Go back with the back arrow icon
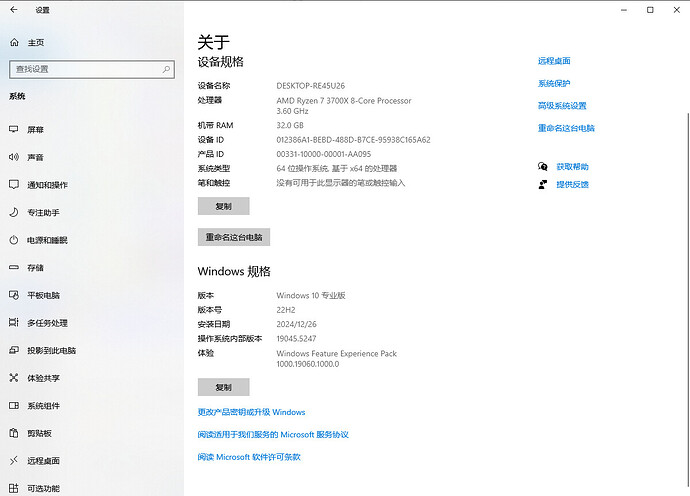The height and width of the screenshot is (496, 690). tap(14, 10)
